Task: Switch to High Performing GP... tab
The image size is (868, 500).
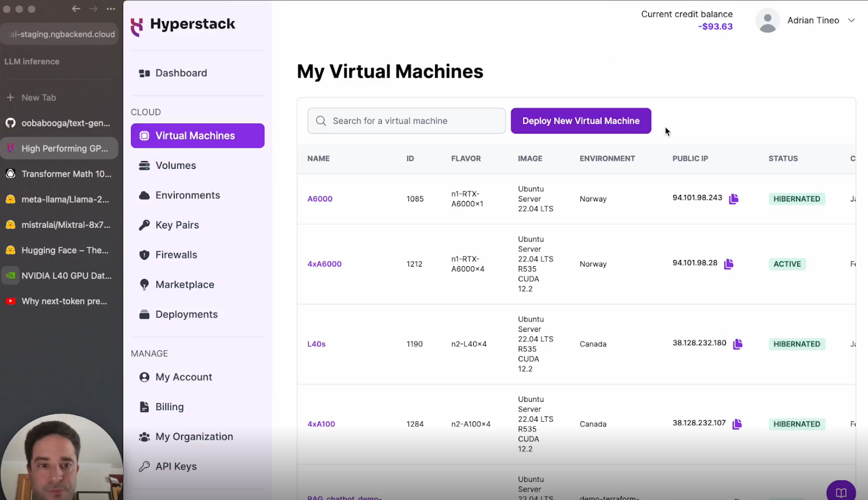Action: 60,148
